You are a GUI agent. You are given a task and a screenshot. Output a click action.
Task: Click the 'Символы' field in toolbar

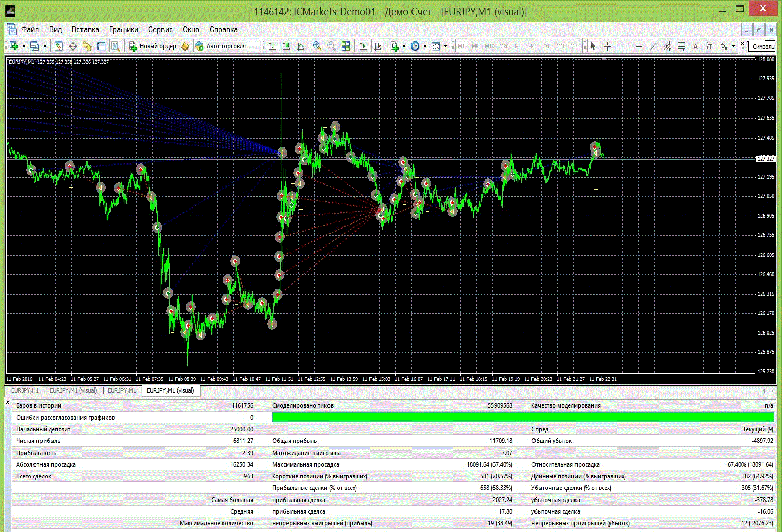click(763, 46)
